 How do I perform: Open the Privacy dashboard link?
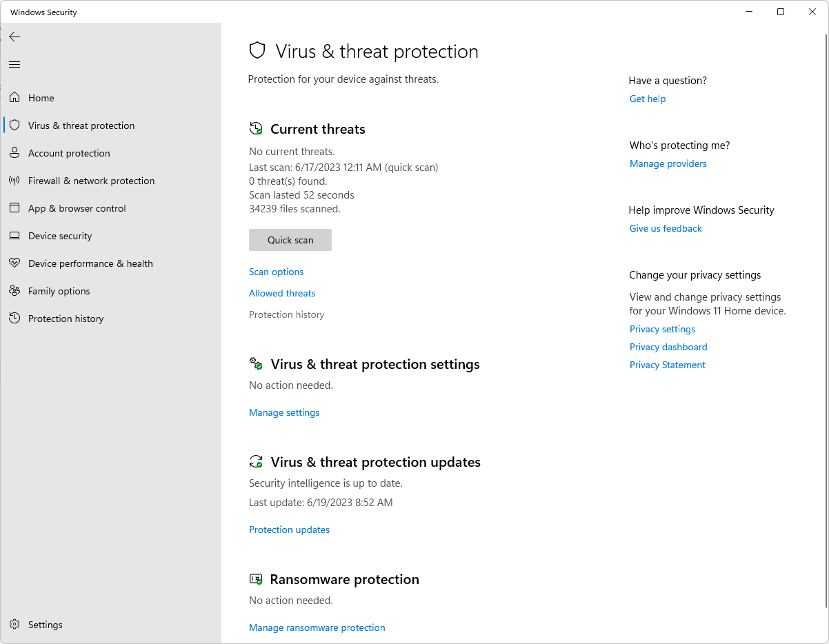click(668, 347)
